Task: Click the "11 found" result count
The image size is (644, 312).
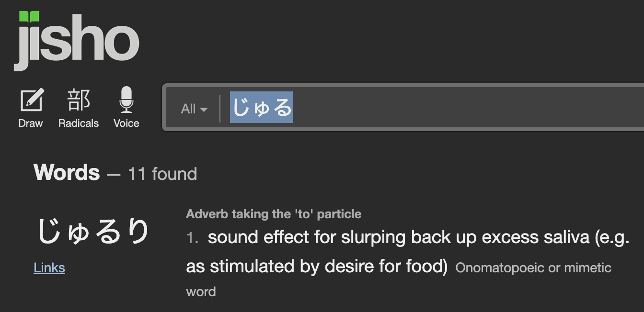Action: [x=162, y=174]
